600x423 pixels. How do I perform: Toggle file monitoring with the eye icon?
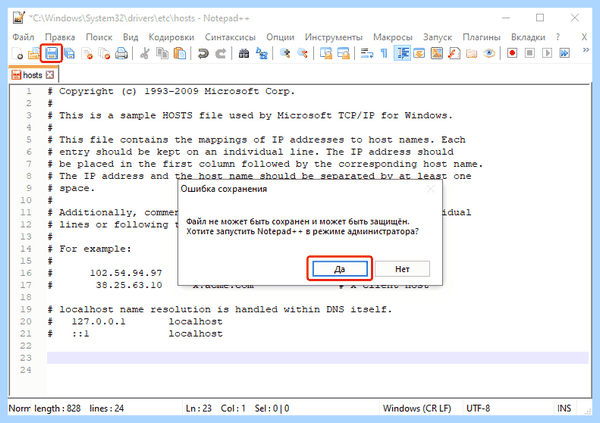(489, 53)
